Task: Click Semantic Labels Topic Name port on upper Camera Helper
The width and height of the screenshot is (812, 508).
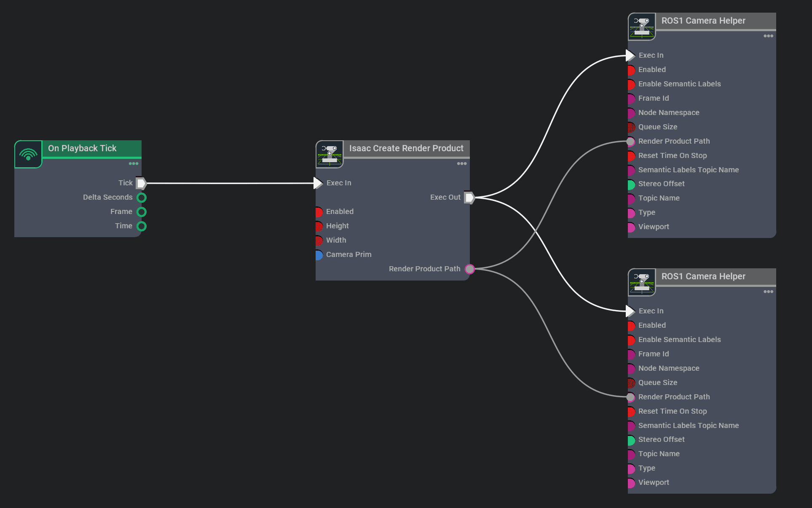Action: click(x=631, y=170)
